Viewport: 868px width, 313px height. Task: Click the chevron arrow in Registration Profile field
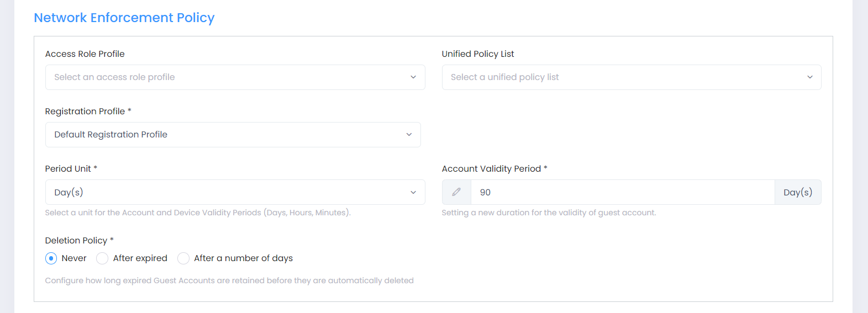(x=409, y=135)
